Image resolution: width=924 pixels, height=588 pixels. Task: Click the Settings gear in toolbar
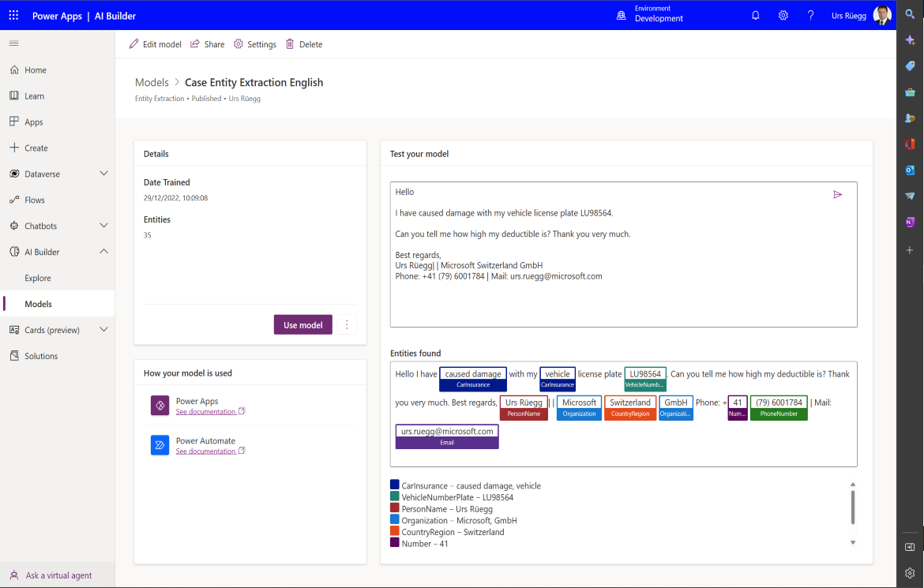[238, 44]
